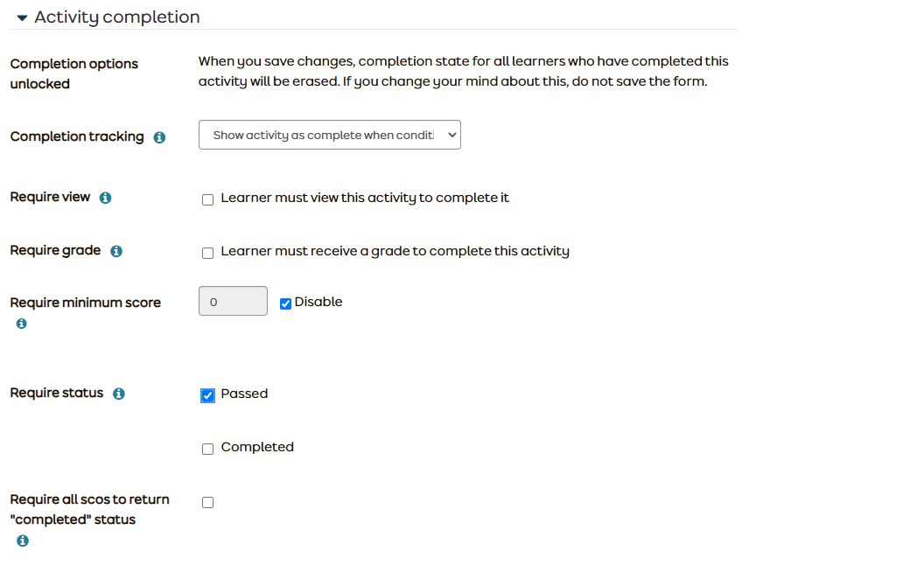Screen dimensions: 924x565
Task: Click help icon next to Completion tracking
Action: click(159, 137)
